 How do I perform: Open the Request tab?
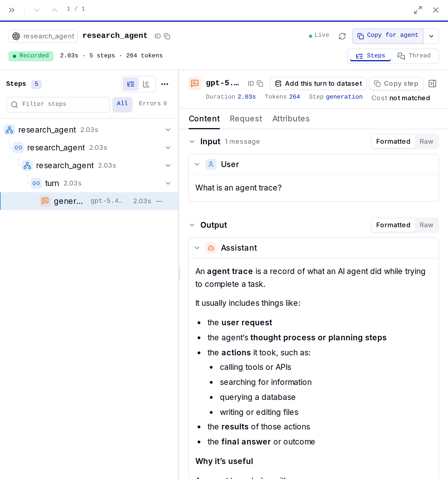(246, 119)
